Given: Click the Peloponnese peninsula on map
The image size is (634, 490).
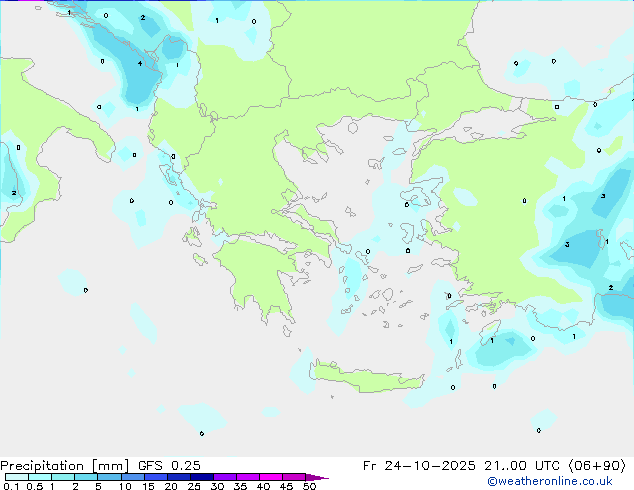Looking at the screenshot, I should tap(259, 275).
